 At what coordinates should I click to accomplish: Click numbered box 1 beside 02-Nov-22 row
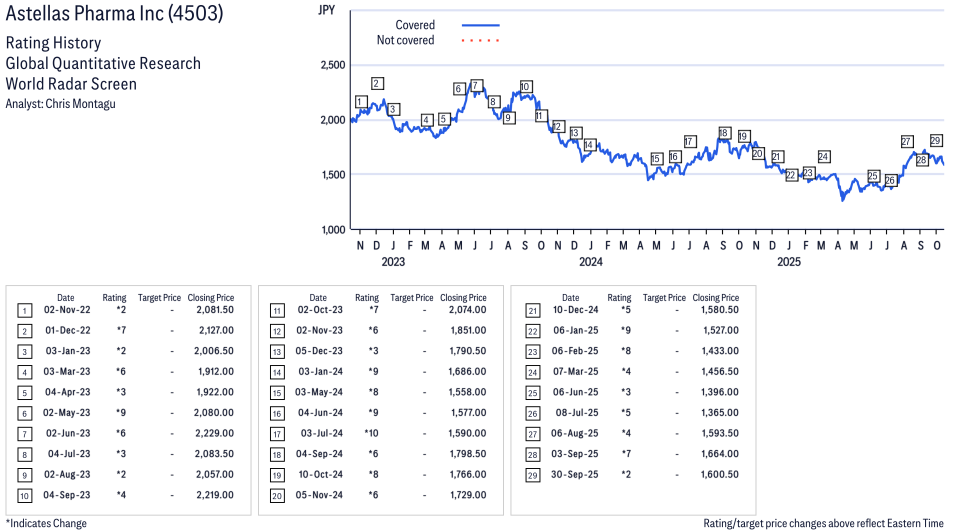click(24, 310)
